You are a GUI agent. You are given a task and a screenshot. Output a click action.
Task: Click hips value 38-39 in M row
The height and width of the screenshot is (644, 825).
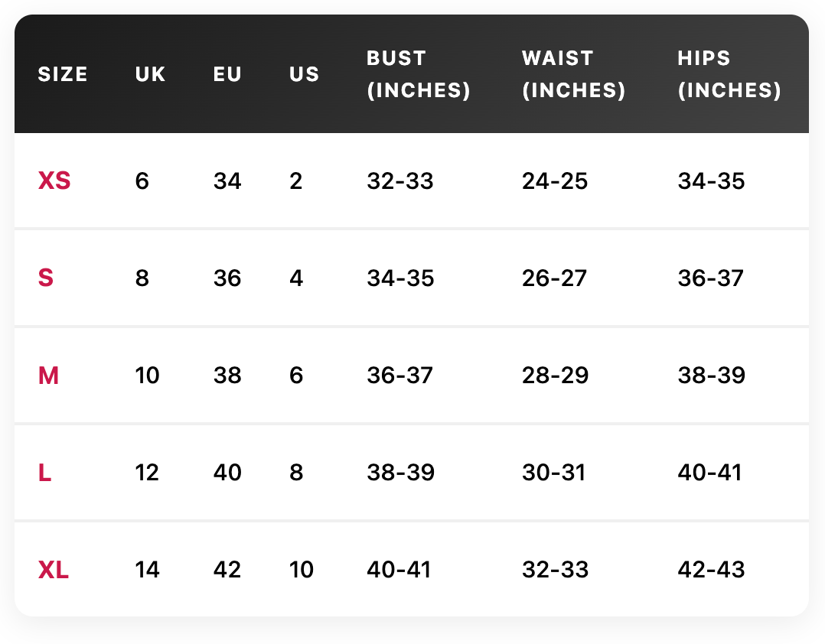711,376
